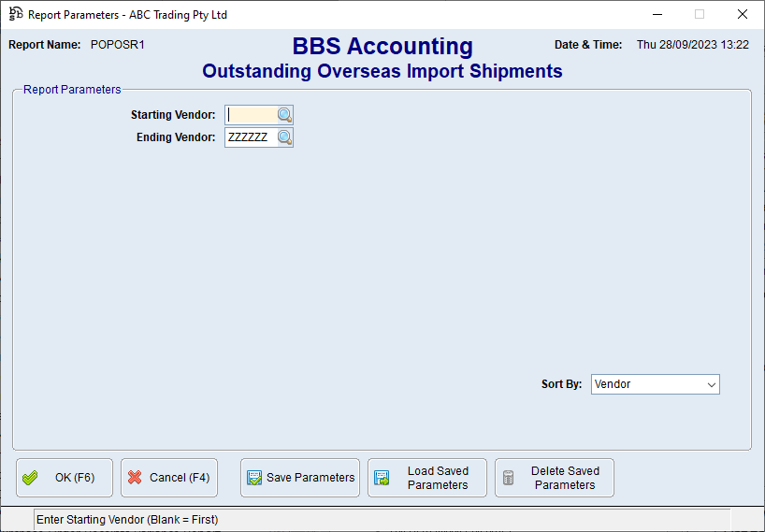Image resolution: width=765 pixels, height=532 pixels.
Task: Click the Cancel (F4) button
Action: coord(169,478)
